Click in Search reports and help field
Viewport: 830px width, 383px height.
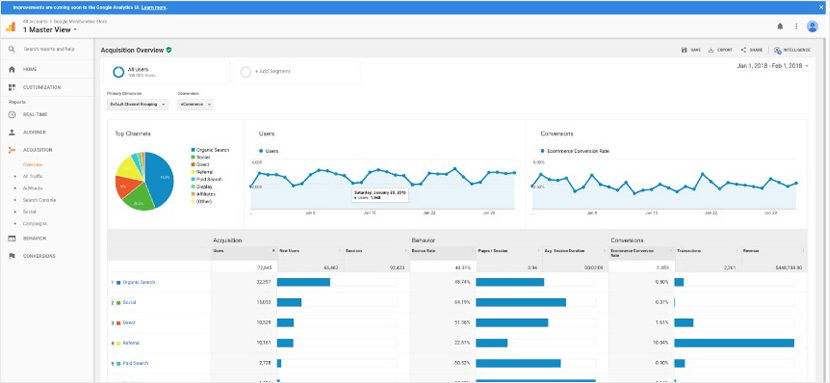pos(49,49)
